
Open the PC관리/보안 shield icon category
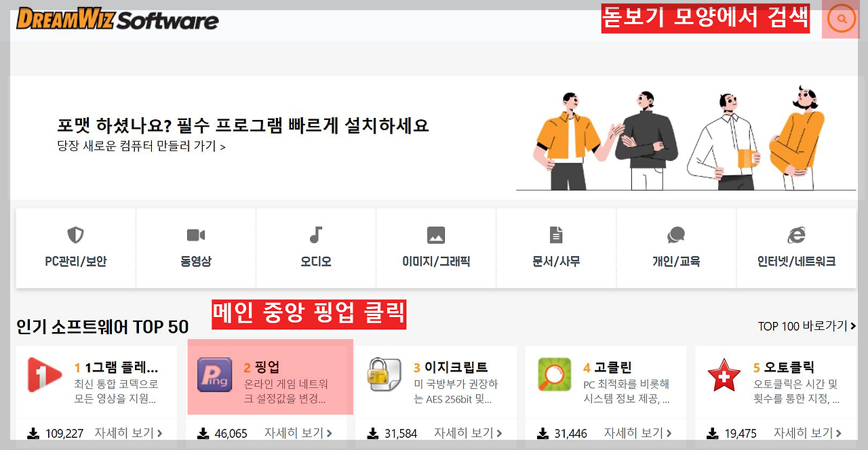(75, 235)
